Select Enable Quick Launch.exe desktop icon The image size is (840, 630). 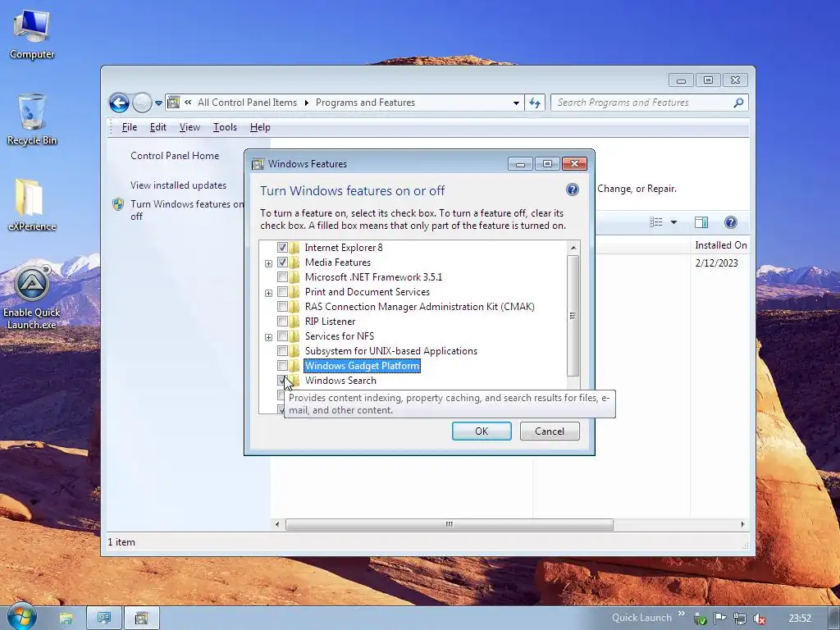point(32,297)
